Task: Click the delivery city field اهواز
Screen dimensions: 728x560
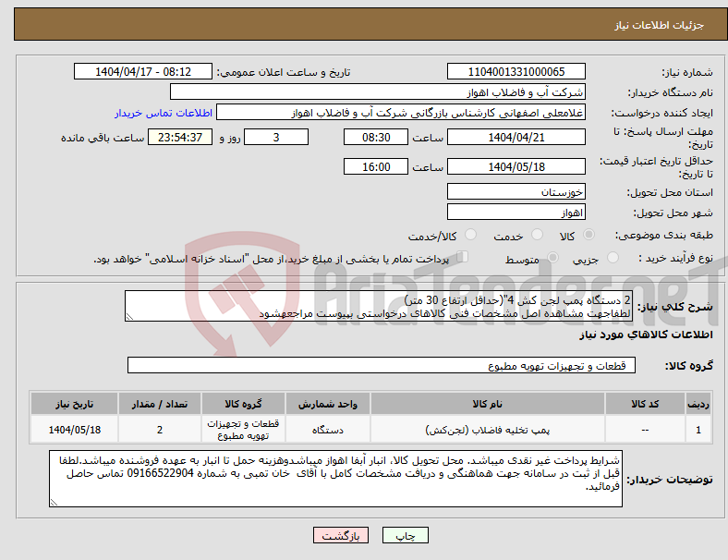Action: click(516, 213)
